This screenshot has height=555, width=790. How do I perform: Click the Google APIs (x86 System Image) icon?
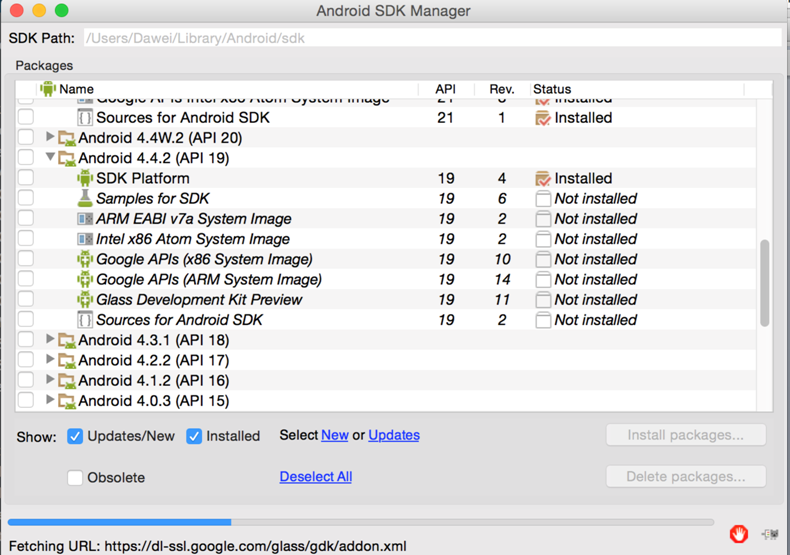coord(85,259)
